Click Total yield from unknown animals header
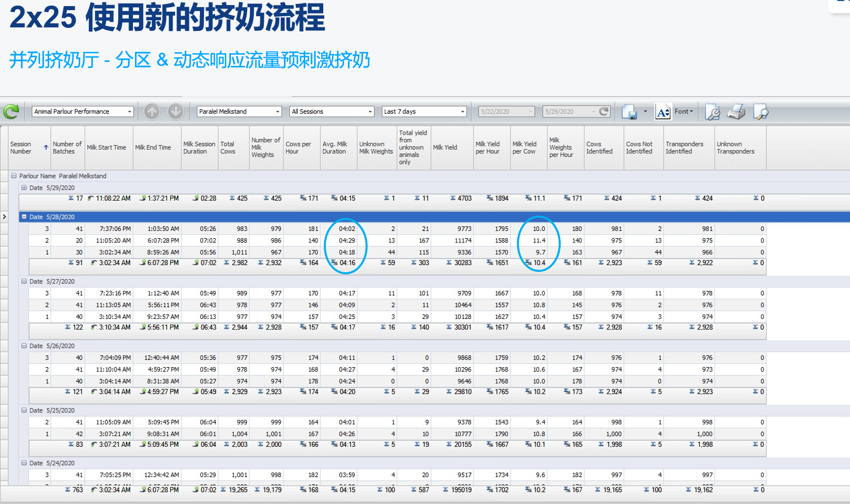Viewport: 850px width, 504px height. coord(414,148)
